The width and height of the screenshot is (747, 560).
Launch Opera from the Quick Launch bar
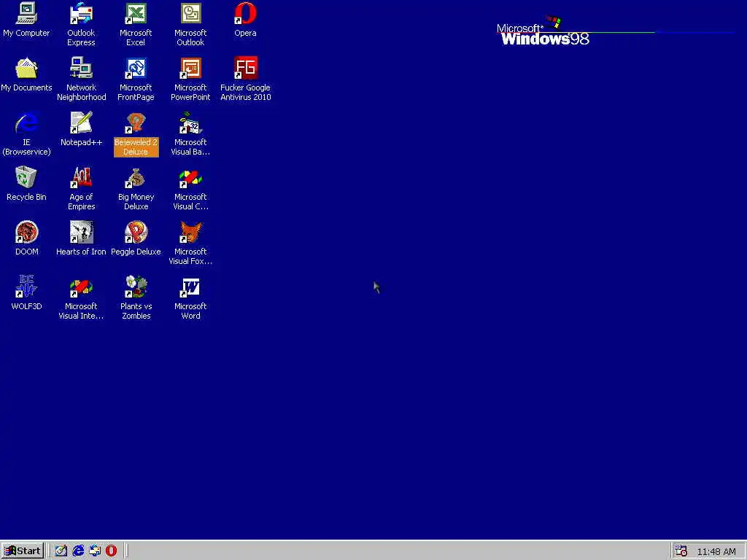coord(112,551)
